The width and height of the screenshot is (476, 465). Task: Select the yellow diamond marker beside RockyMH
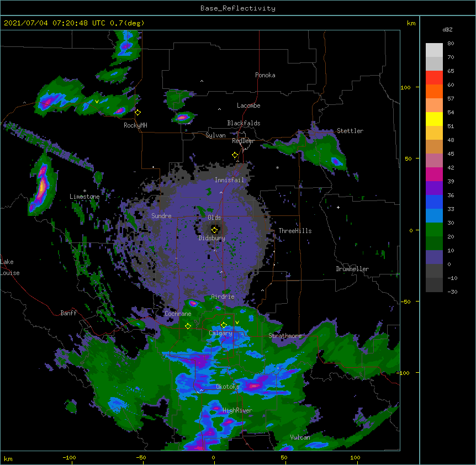tap(138, 113)
